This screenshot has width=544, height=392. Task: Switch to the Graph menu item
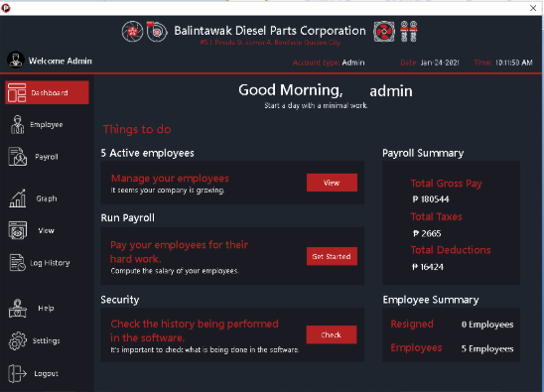click(47, 198)
